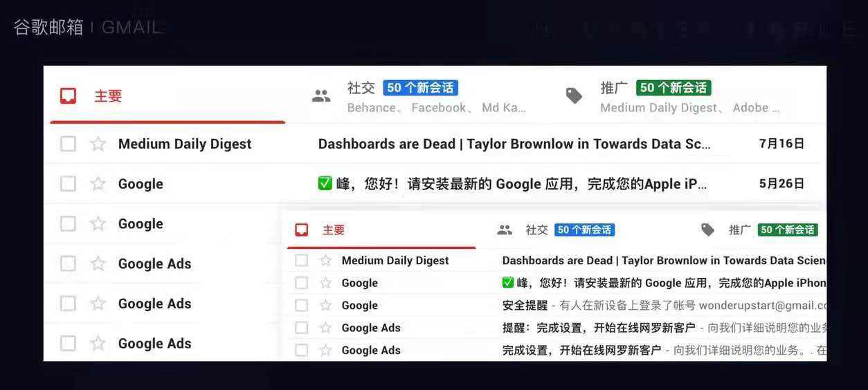Viewport: 868px width, 390px height.
Task: Star the large-panel Google email below the 5月26日 one
Action: point(98,224)
